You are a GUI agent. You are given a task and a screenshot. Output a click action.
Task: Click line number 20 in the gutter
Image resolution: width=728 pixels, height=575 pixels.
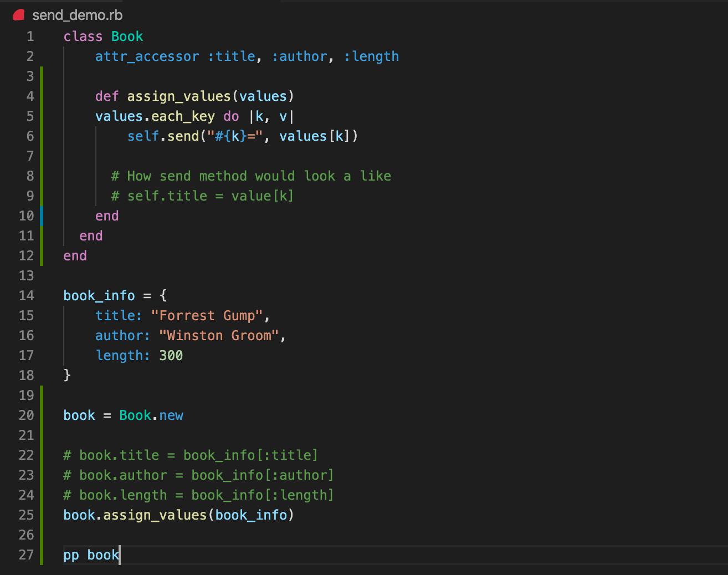pos(27,415)
